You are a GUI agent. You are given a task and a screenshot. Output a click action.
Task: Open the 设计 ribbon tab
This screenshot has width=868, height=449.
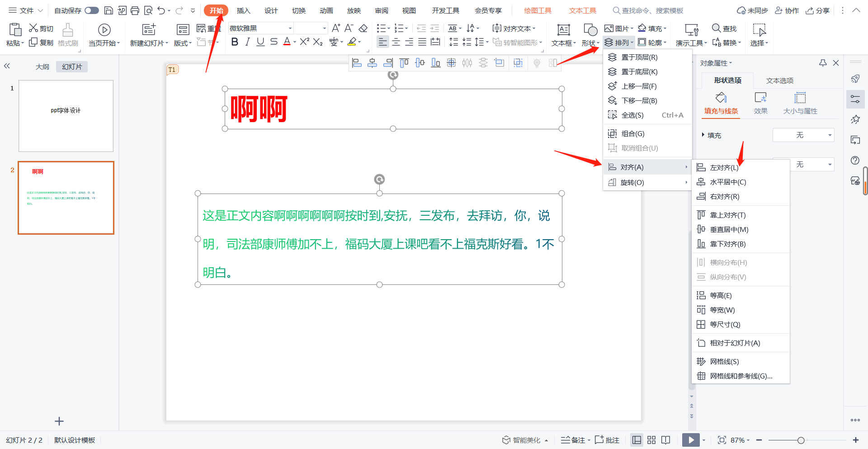click(x=271, y=10)
